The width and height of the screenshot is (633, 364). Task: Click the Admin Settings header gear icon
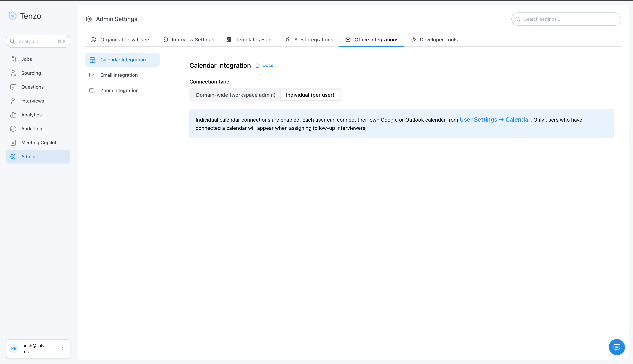[x=88, y=19]
